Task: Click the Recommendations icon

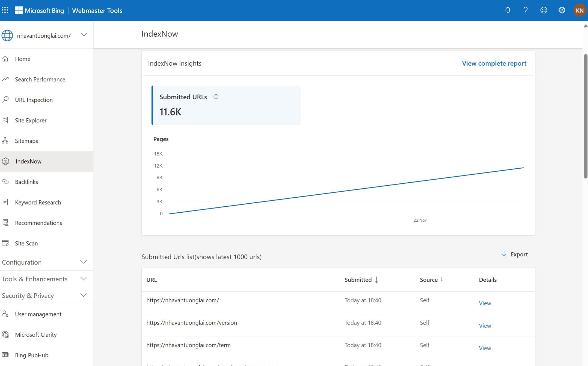Action: click(5, 223)
